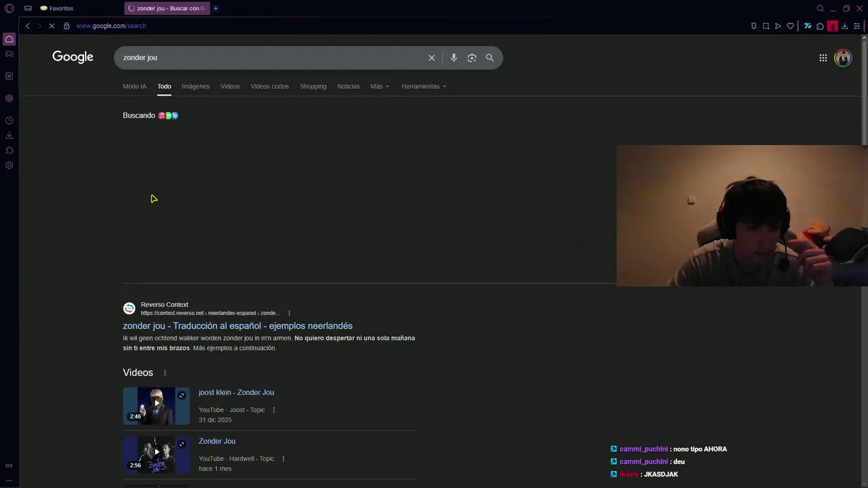The height and width of the screenshot is (488, 868).
Task: Open the player arrow icon in the address bar
Action: 778,26
